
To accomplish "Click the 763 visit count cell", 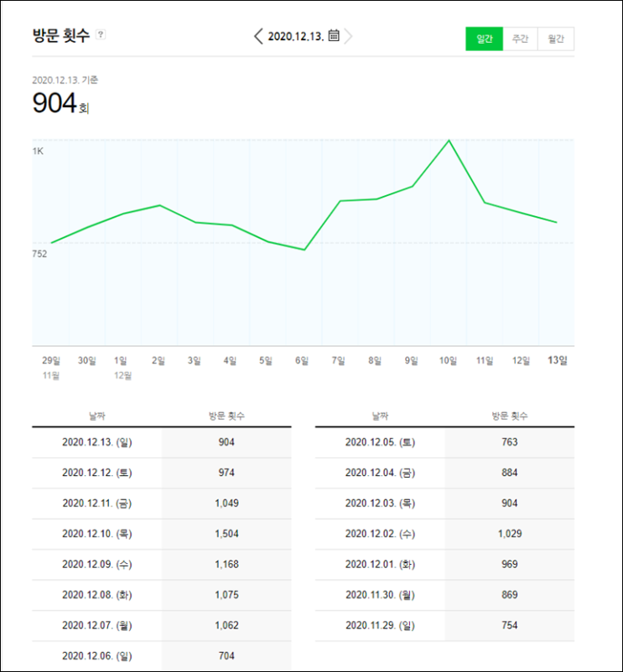I will point(509,442).
